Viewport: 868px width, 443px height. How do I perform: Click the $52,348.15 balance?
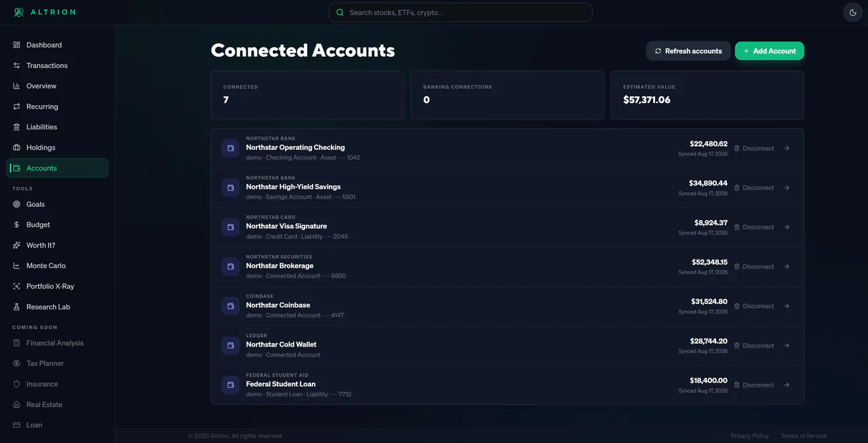pyautogui.click(x=709, y=262)
